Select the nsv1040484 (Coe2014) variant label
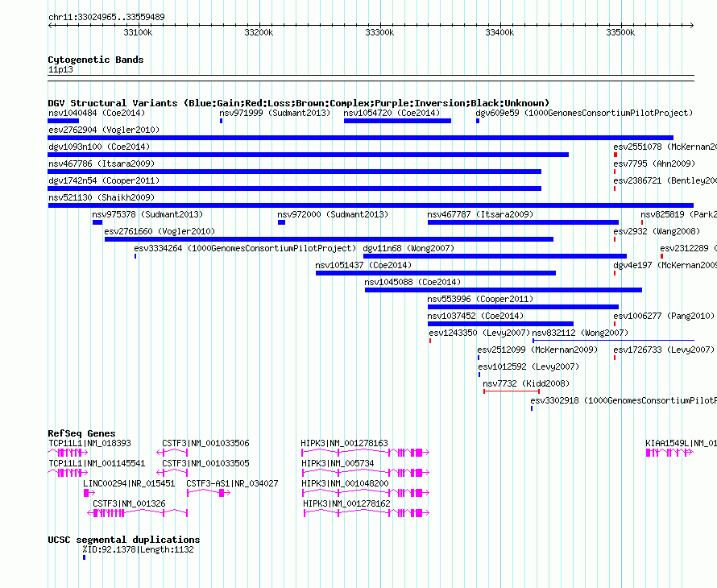This screenshot has width=717, height=588. point(97,113)
